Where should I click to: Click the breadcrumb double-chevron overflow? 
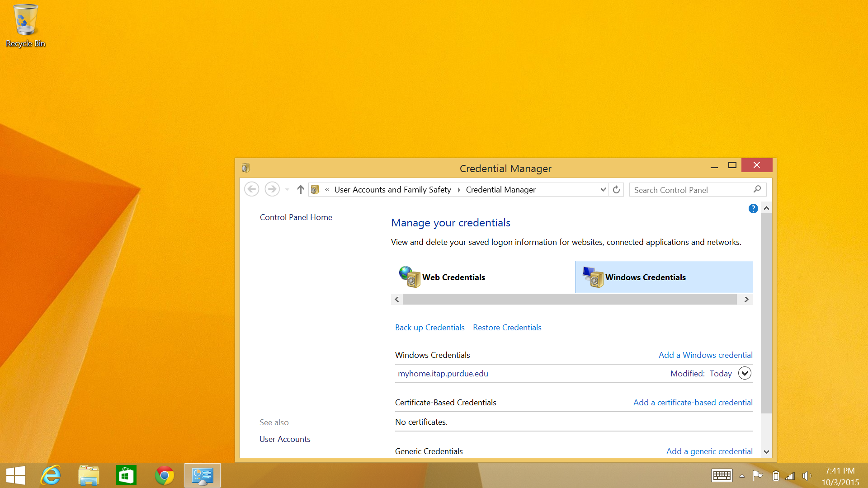pyautogui.click(x=327, y=190)
